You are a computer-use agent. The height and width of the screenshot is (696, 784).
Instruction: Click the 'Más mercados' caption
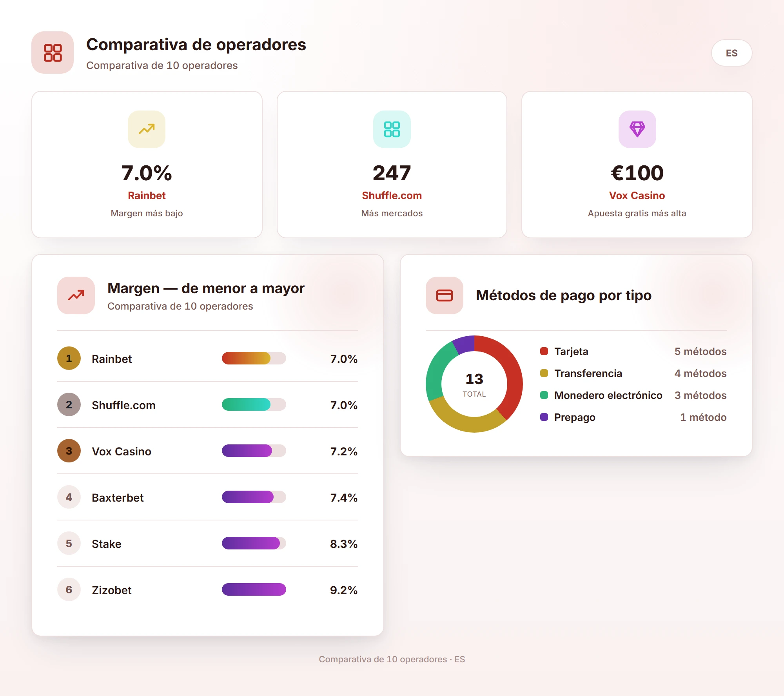pos(392,213)
